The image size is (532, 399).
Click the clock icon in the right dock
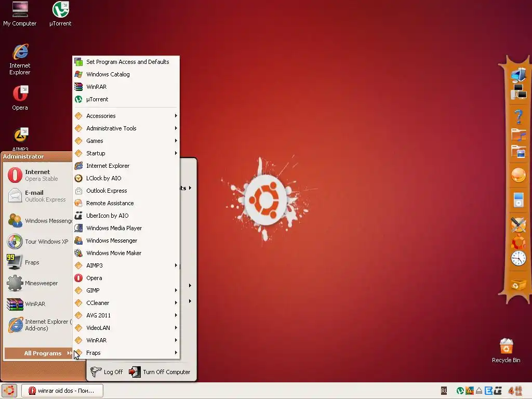[x=518, y=259]
